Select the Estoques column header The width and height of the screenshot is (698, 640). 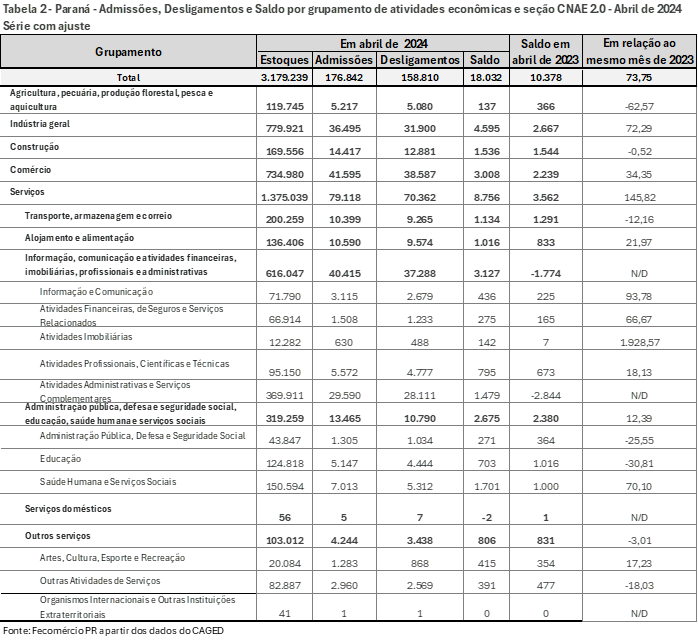tap(284, 60)
